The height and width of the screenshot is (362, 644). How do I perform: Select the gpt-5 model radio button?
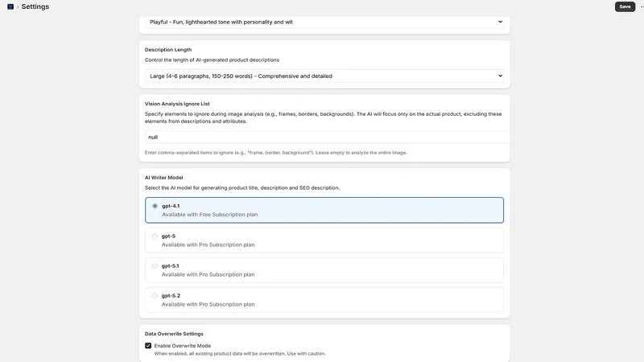click(x=155, y=236)
